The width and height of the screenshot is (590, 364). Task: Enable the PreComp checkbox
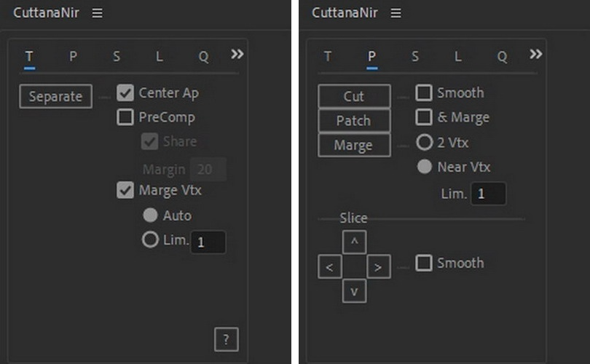click(125, 117)
